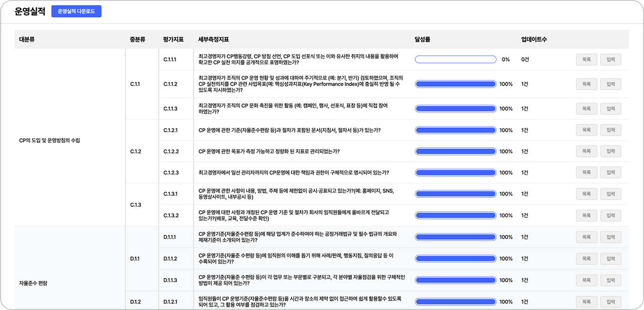Click 목록 in row C.1.2.3

[586, 172]
